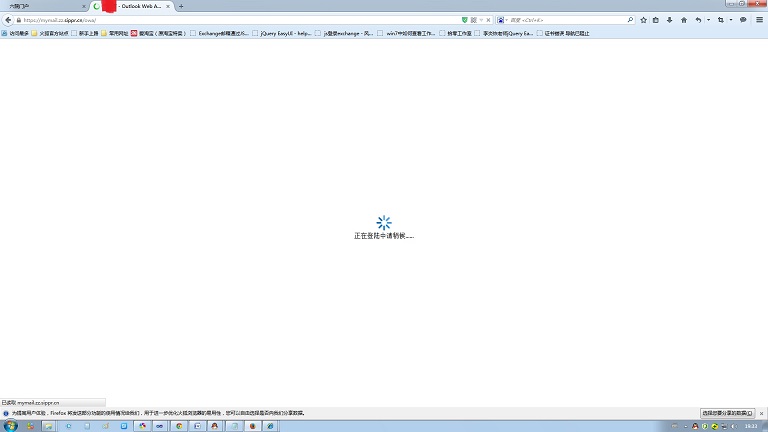Screen dimensions: 768x432
Task: Open the Firefox hamburger menu
Action: click(x=759, y=19)
